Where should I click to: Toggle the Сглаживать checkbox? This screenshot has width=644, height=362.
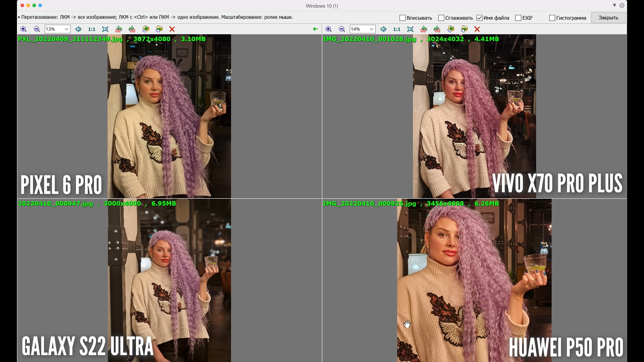[441, 18]
